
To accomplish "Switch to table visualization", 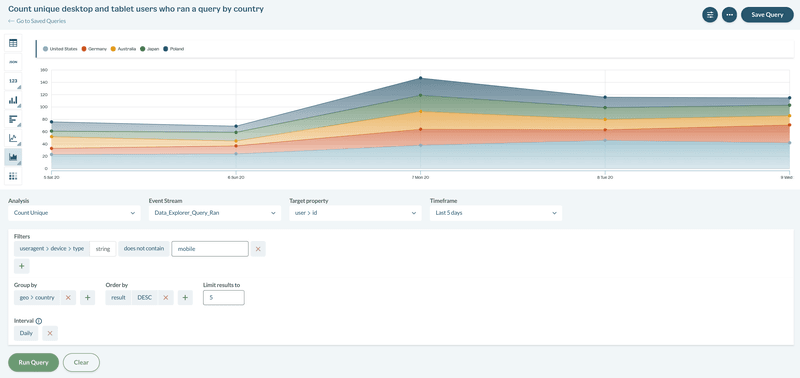I will [13, 43].
